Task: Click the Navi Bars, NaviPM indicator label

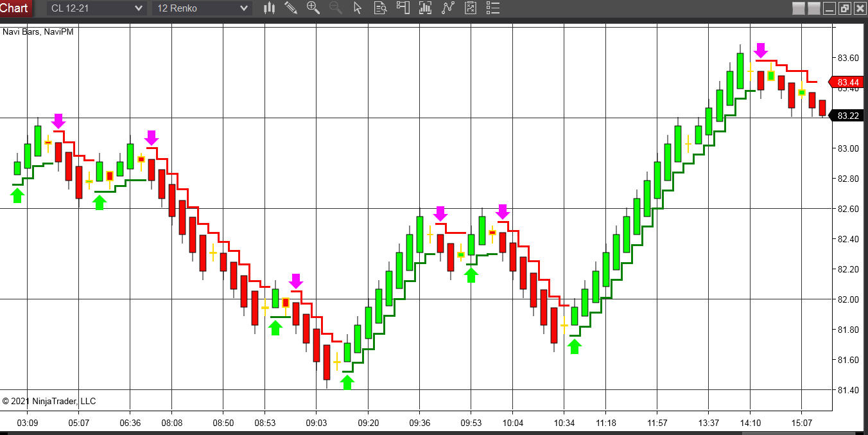Action: pos(38,31)
